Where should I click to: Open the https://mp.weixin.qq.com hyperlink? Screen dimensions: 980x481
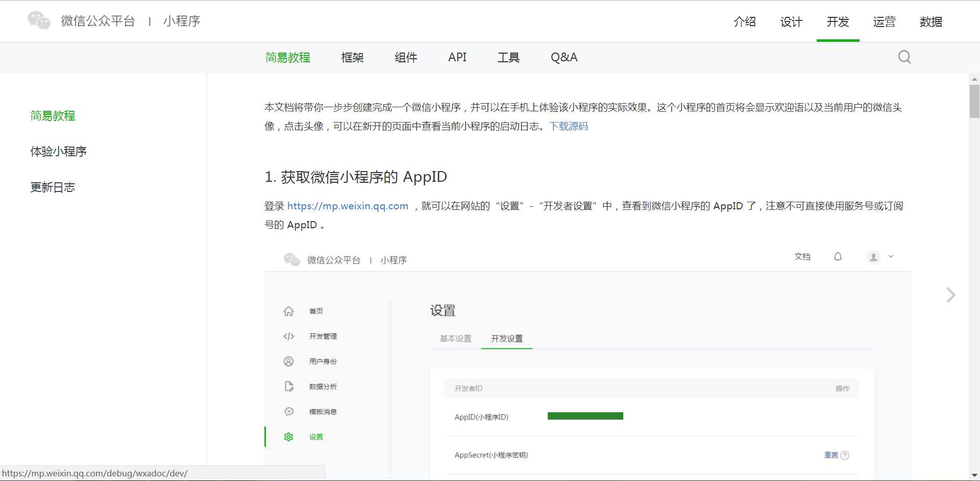coord(348,206)
